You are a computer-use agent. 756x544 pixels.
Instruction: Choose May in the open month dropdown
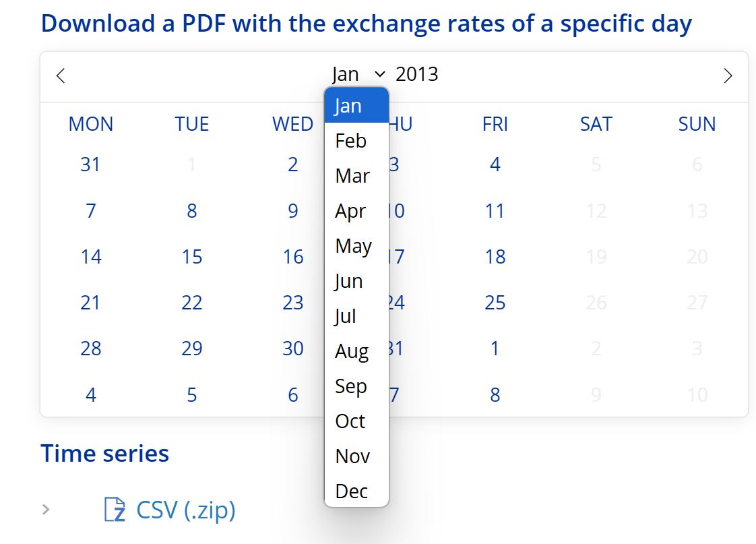[x=352, y=246]
